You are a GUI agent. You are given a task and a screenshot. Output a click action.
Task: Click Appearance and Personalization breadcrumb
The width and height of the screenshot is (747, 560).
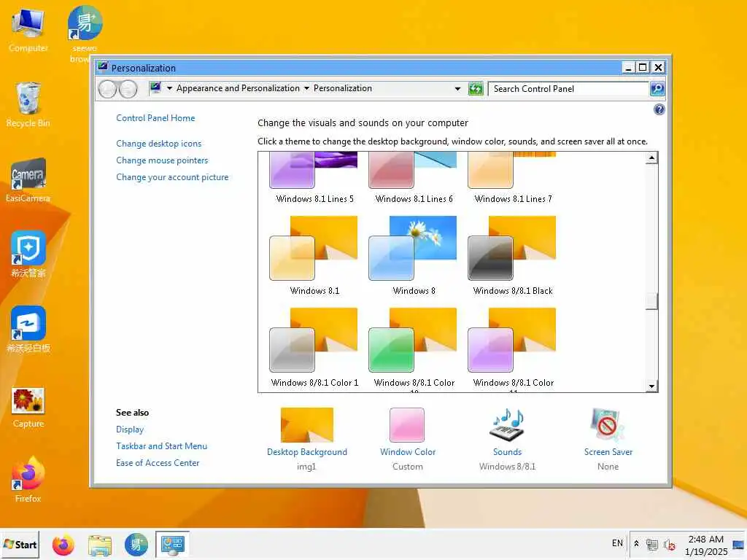click(238, 88)
